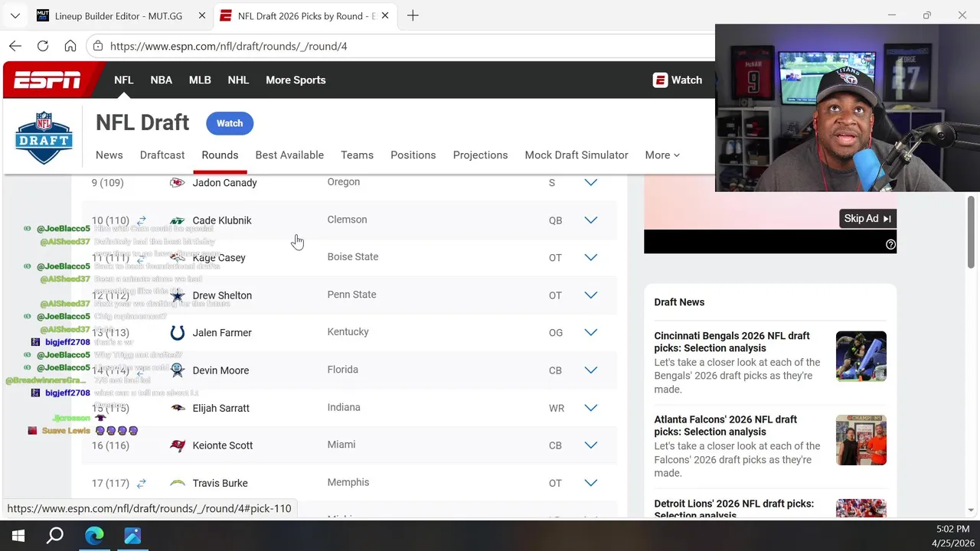Click the Ravens logo beside Elijah Sarratt
This screenshot has height=551, width=980.
(177, 408)
